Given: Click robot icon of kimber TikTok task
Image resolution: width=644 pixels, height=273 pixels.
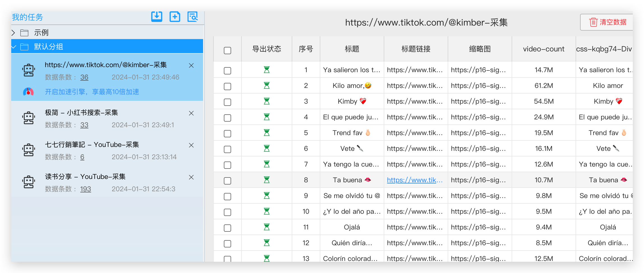Looking at the screenshot, I should click(x=29, y=70).
